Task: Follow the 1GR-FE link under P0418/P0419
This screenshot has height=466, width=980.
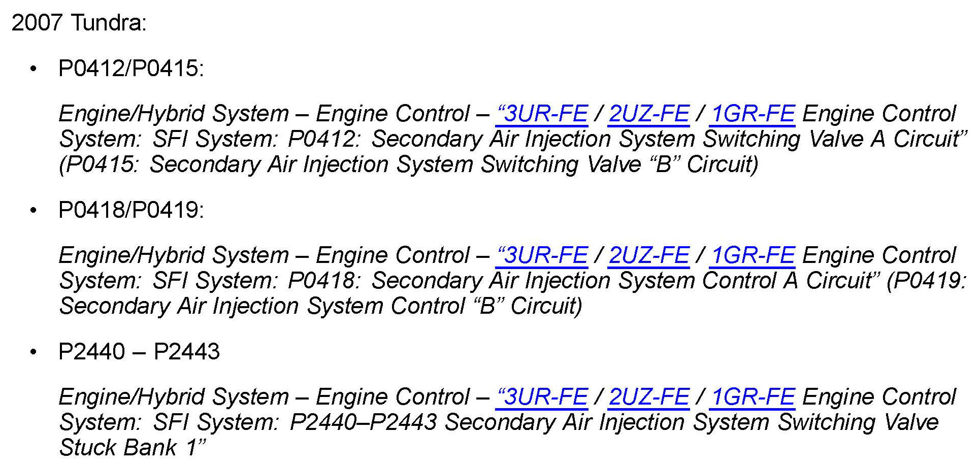Action: tap(753, 256)
